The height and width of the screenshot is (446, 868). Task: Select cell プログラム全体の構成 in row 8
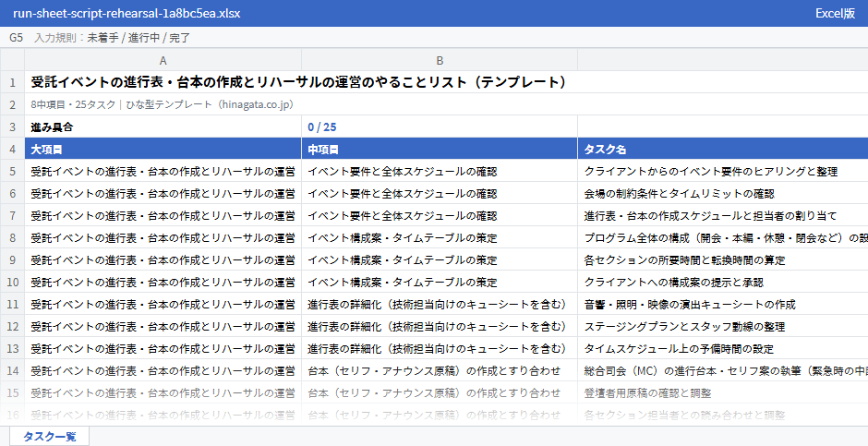723,237
